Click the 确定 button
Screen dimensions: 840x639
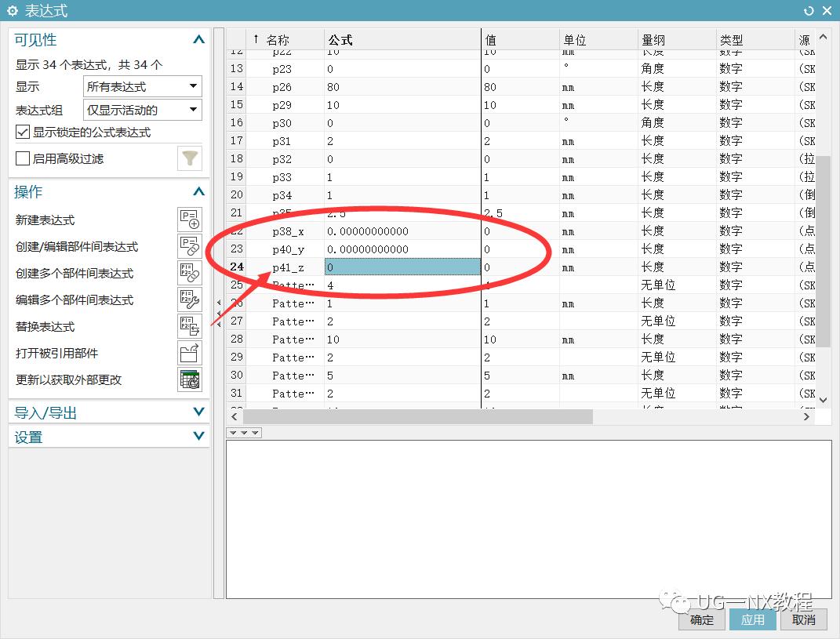point(702,619)
